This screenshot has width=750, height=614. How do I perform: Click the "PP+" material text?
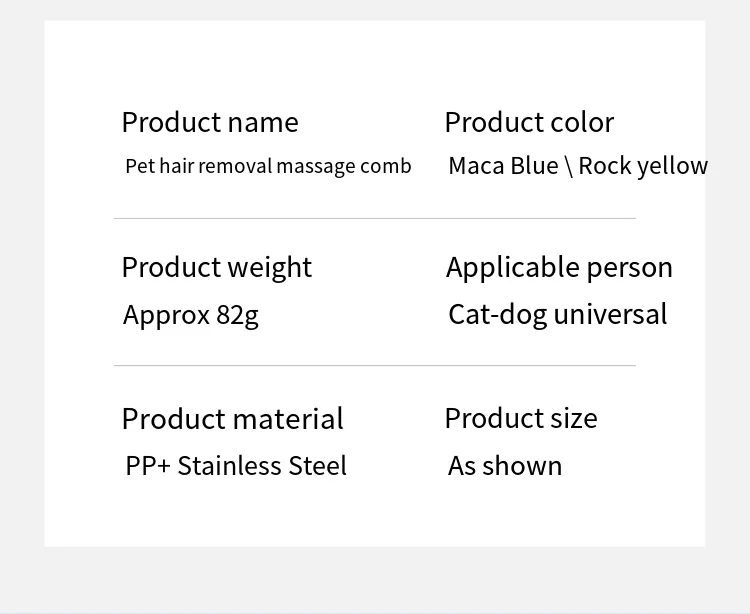tap(148, 466)
